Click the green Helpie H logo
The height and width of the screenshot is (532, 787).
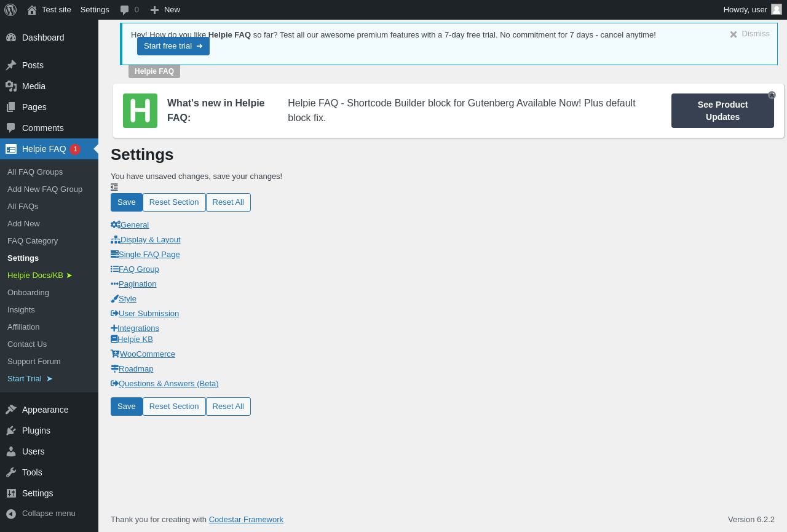point(140,111)
